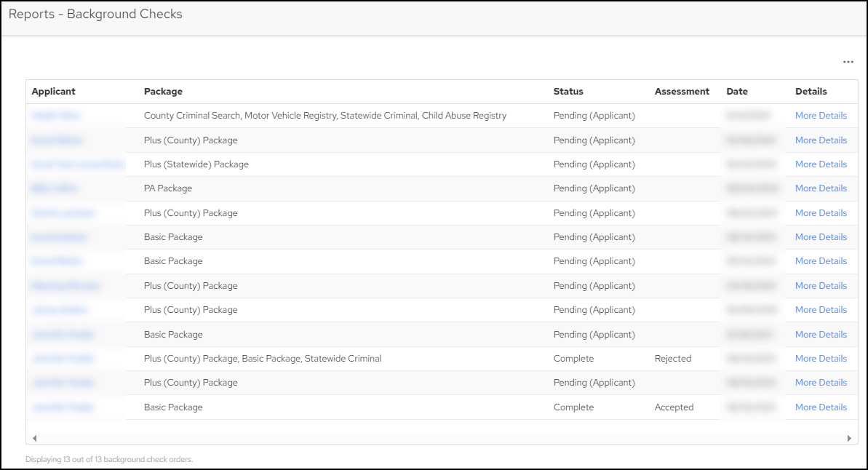Sort by the Date column header
The width and height of the screenshot is (868, 470).
coord(736,92)
